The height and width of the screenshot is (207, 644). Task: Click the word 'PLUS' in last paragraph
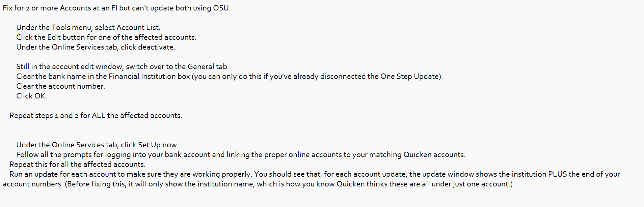coord(558,174)
